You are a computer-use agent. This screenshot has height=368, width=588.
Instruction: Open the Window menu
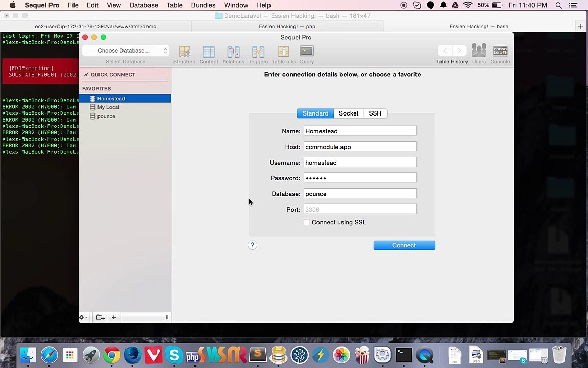tap(236, 5)
